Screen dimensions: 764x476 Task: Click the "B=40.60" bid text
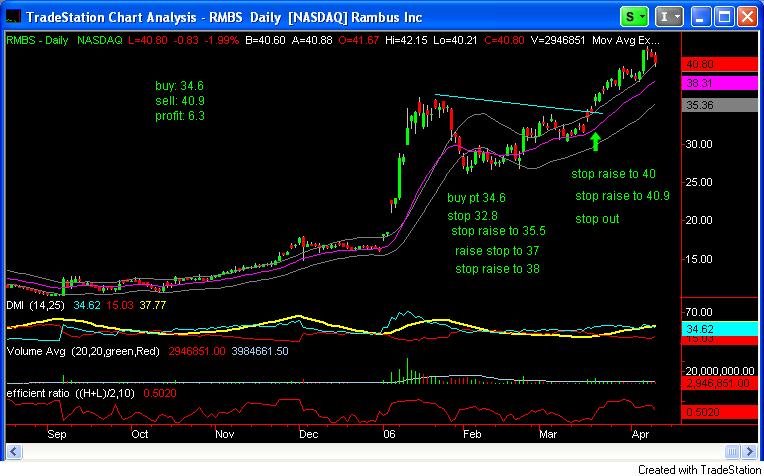click(x=266, y=40)
